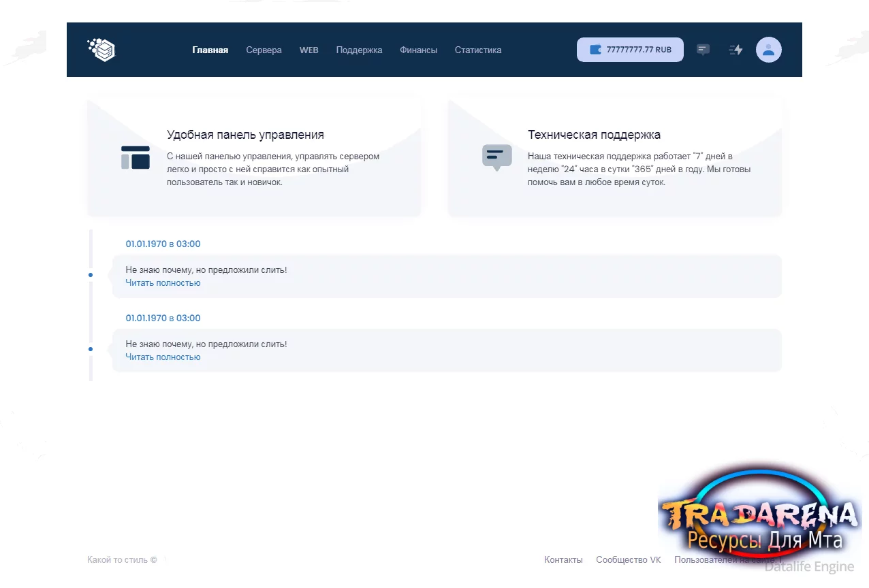Open the Сервера menu item

(264, 50)
